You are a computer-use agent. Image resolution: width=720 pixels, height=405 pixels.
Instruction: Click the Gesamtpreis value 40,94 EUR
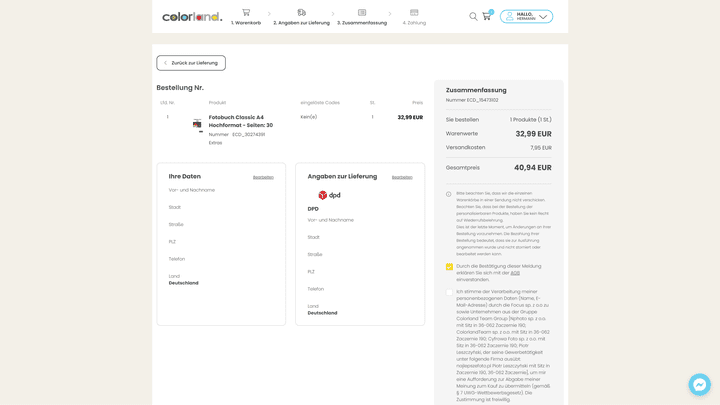click(533, 168)
